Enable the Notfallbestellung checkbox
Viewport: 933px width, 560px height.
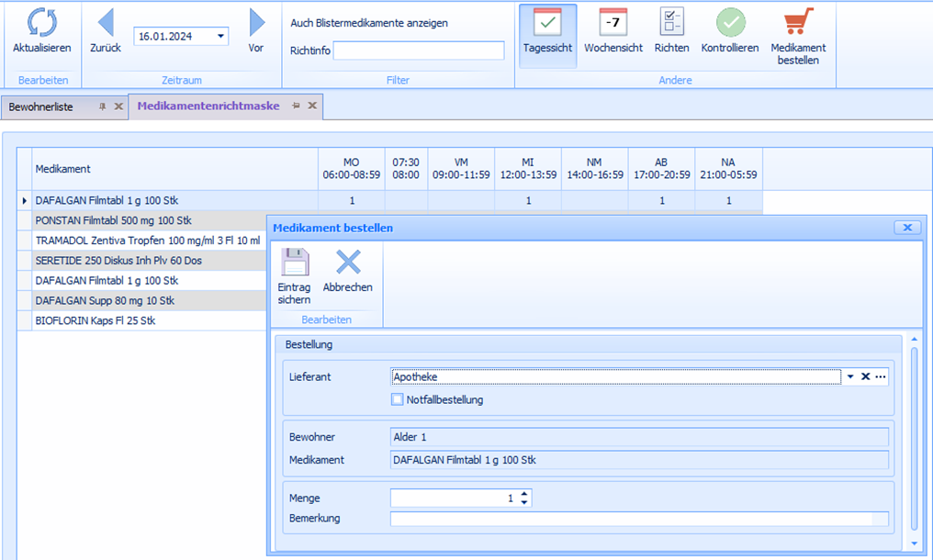click(x=398, y=399)
